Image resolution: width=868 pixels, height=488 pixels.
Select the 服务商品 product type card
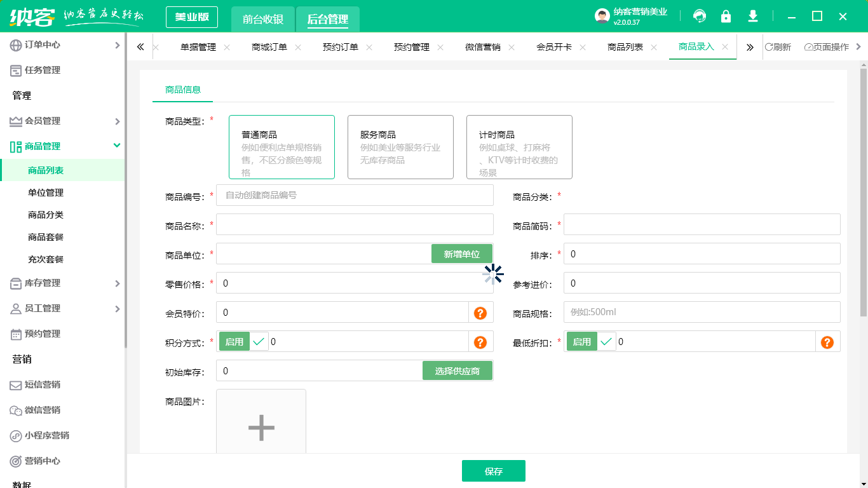tap(400, 147)
